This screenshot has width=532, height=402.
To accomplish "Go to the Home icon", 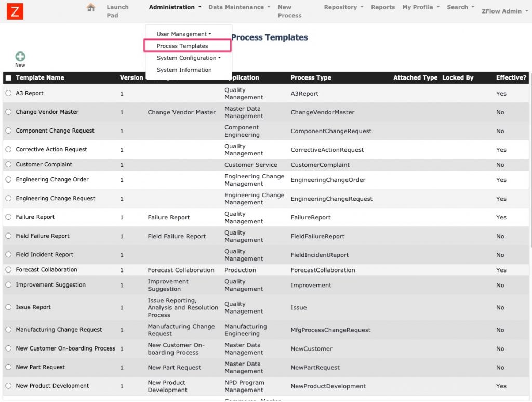I will coord(91,7).
